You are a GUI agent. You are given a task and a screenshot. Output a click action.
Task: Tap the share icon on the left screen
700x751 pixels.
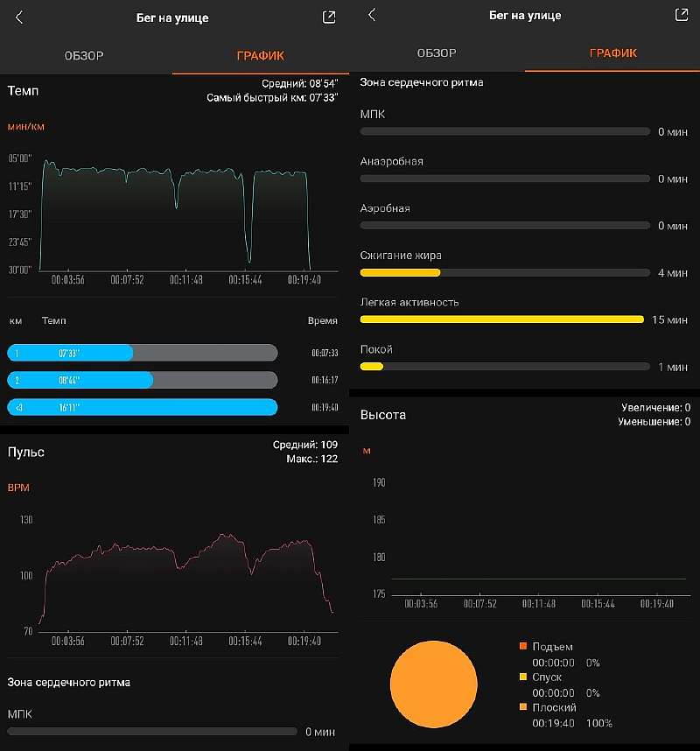click(328, 18)
